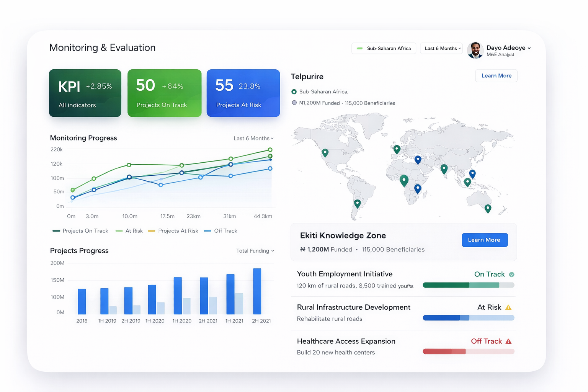The image size is (588, 392).
Task: Open the KPI All indicators card
Action: point(85,93)
